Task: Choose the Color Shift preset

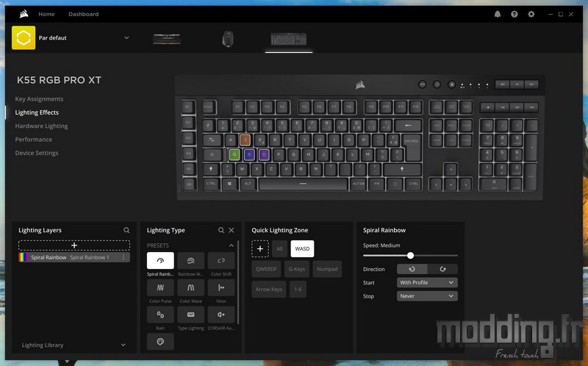Action: (x=221, y=261)
